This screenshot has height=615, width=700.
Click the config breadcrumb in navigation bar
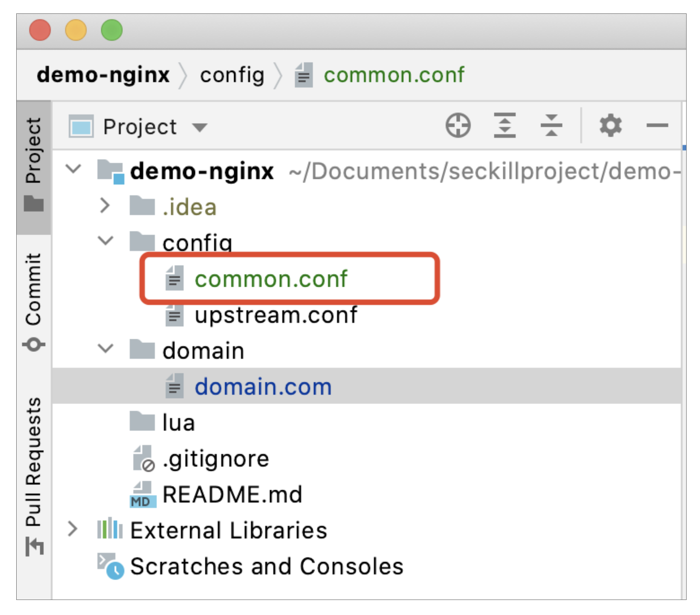pyautogui.click(x=232, y=75)
